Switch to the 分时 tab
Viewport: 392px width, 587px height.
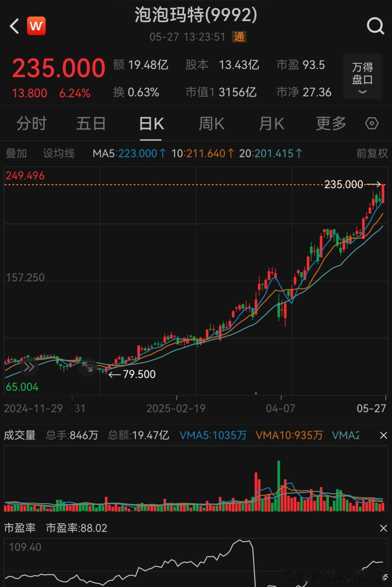click(32, 124)
